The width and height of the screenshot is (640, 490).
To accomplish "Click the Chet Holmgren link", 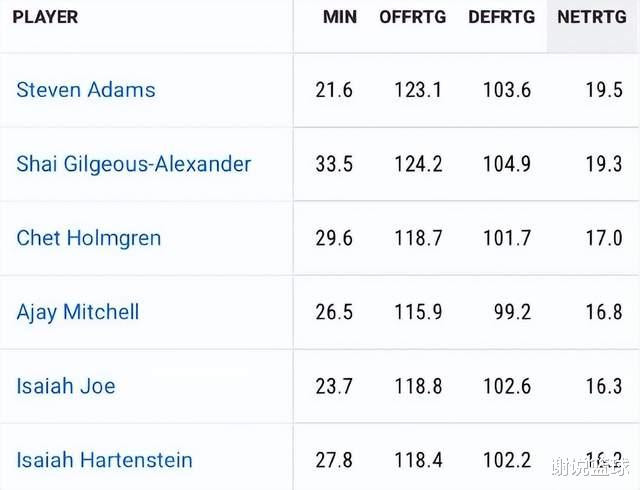I will [x=88, y=238].
